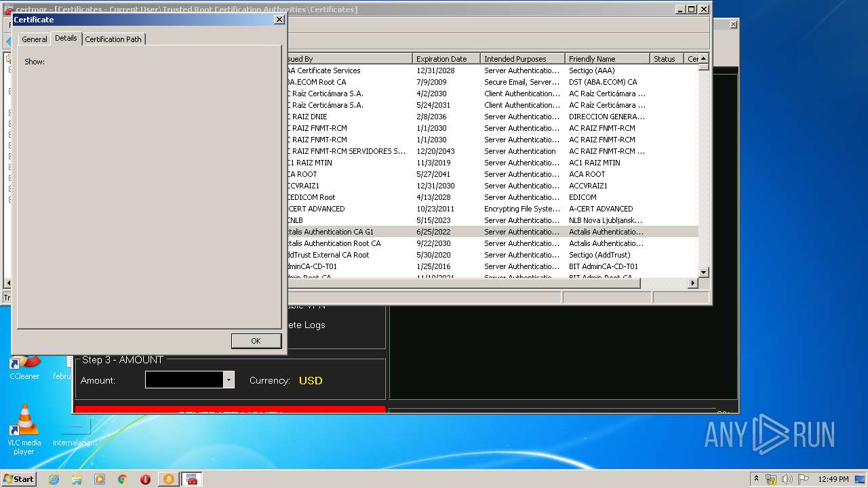Click the red Generate Money button
This screenshot has height=488, width=868.
(230, 409)
